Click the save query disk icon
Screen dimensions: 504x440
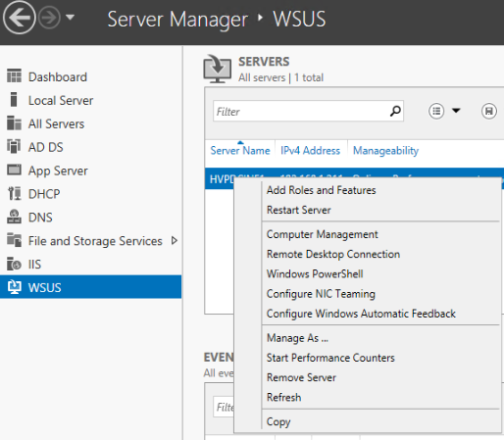click(489, 111)
